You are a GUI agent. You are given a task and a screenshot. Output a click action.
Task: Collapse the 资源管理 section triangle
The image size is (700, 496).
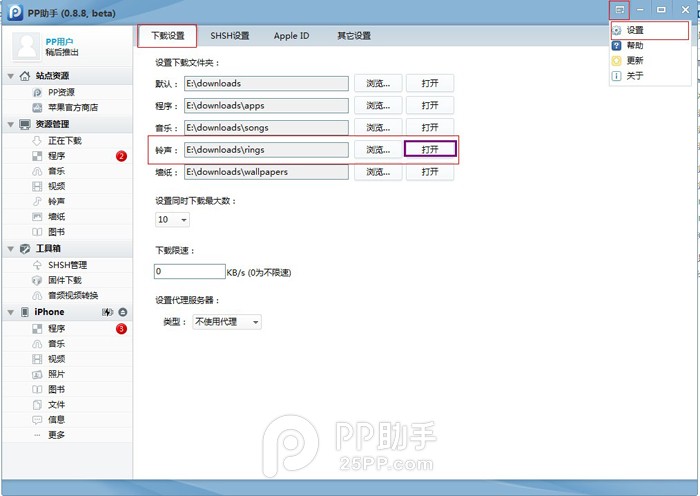tap(11, 125)
